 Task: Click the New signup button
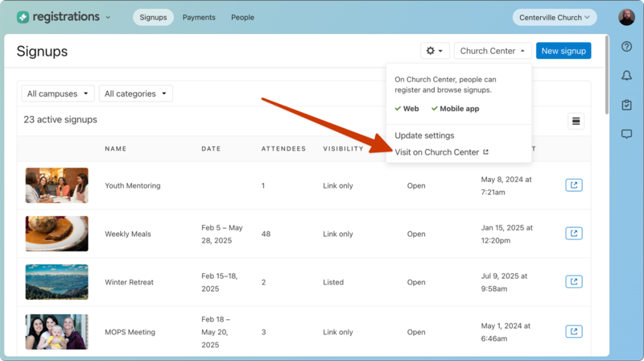tap(563, 51)
